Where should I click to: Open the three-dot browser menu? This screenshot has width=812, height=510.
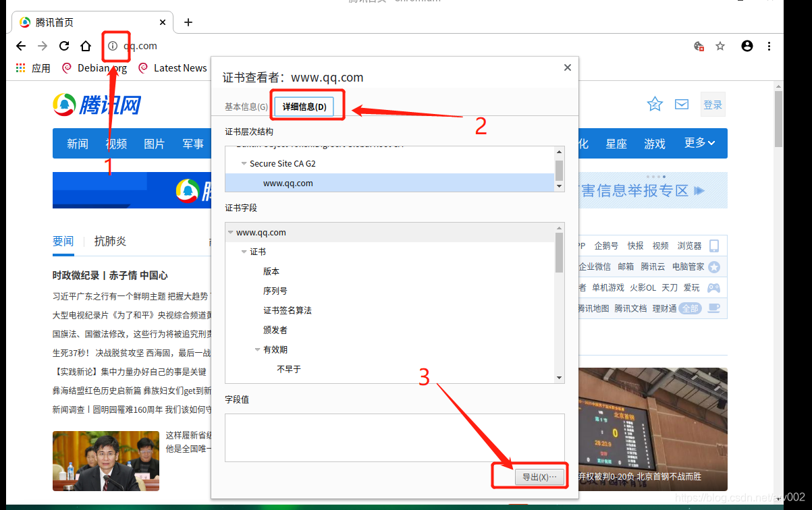(x=769, y=46)
